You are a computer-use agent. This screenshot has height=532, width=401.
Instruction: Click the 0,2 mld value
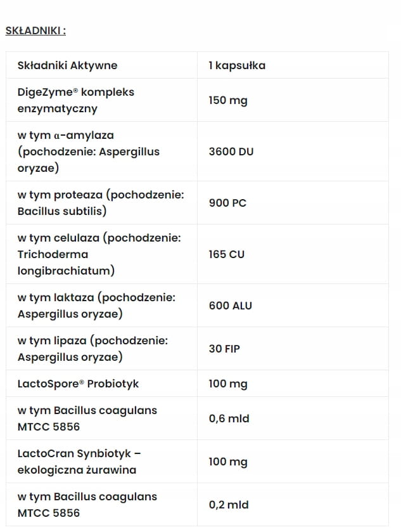click(229, 505)
